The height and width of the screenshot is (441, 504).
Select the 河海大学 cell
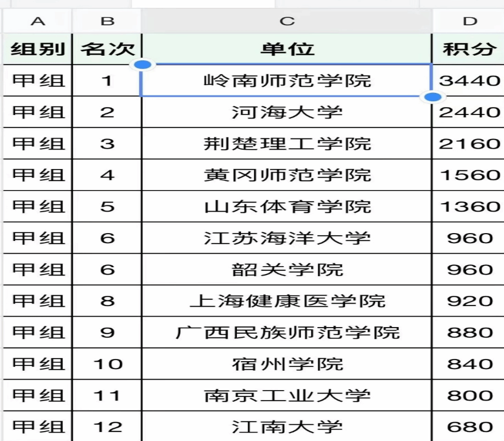[287, 112]
